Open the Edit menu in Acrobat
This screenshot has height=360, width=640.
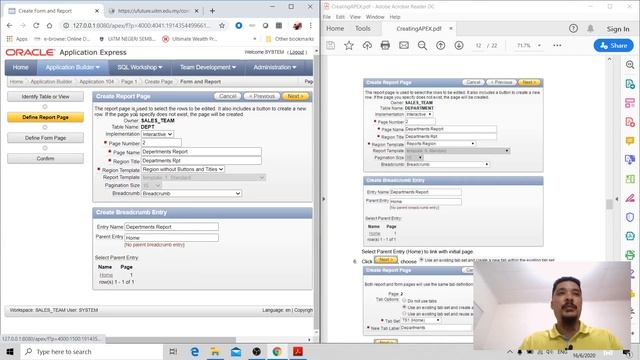tap(340, 17)
